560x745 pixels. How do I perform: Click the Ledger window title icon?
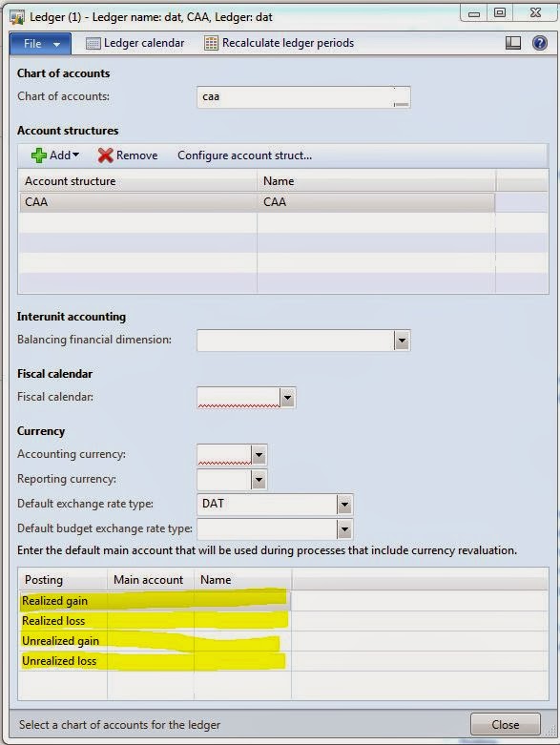17,17
